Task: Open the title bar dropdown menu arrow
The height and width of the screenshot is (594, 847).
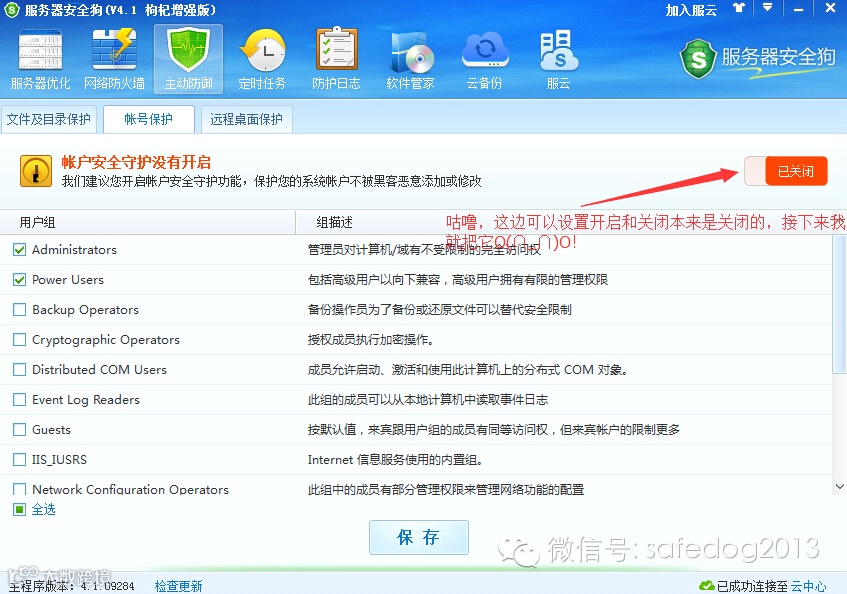Action: pyautogui.click(x=767, y=8)
